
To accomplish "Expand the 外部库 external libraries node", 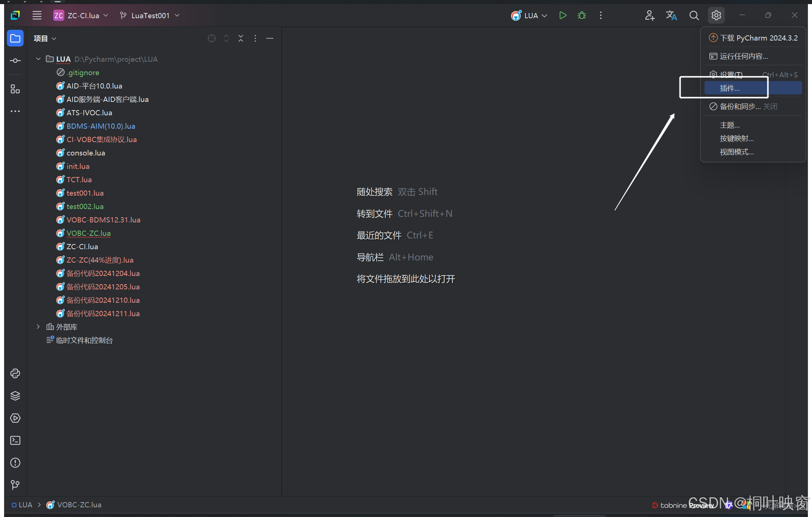I will [38, 327].
